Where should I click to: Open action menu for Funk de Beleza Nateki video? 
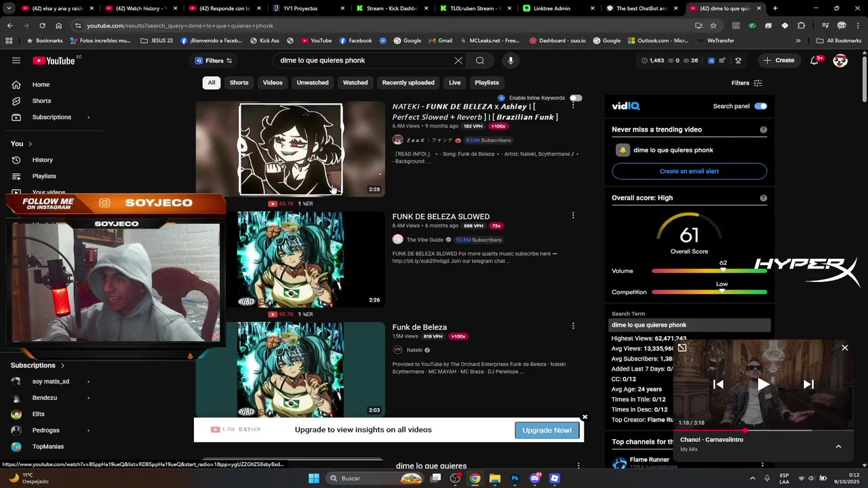(x=573, y=326)
